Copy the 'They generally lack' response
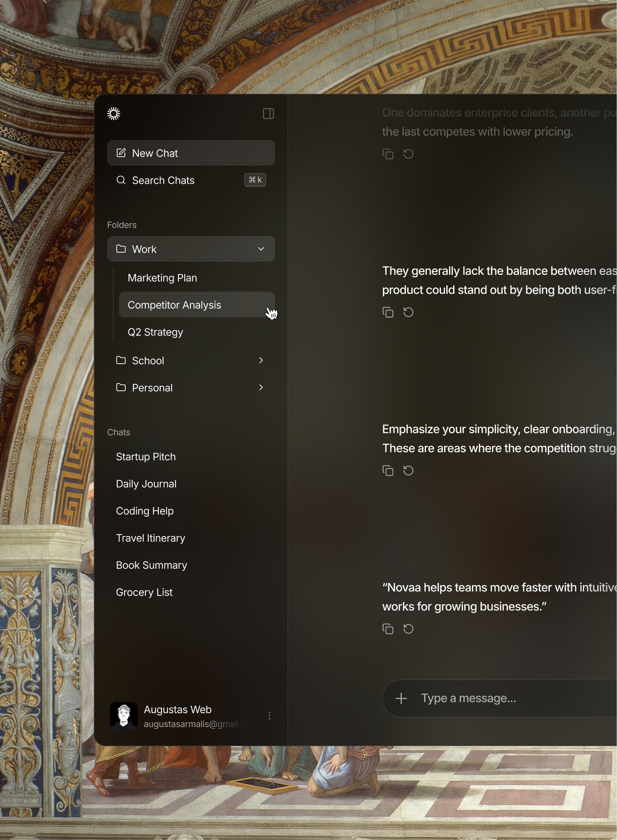The width and height of the screenshot is (617, 840). (388, 312)
